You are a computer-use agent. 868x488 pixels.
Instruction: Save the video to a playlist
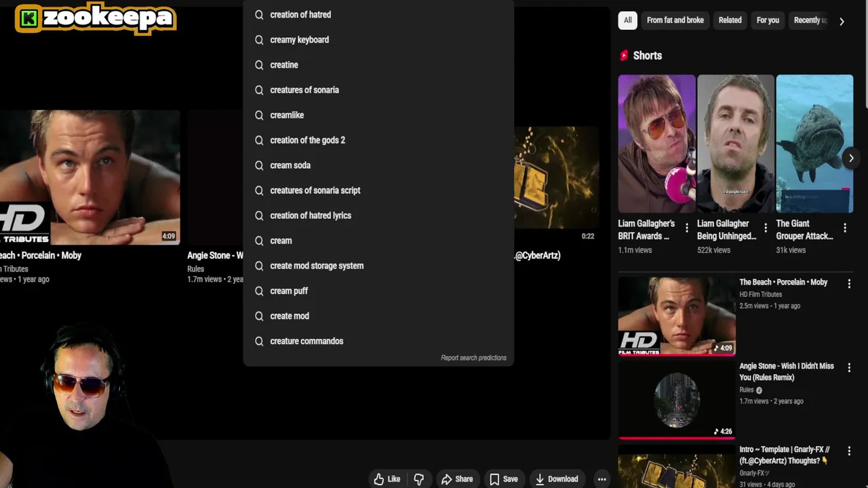(x=504, y=479)
